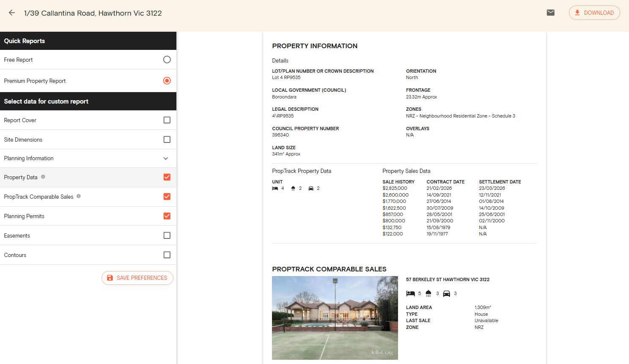This screenshot has height=364, width=629.
Task: Click bed icon for 57 Berkeley St
Action: click(x=410, y=293)
